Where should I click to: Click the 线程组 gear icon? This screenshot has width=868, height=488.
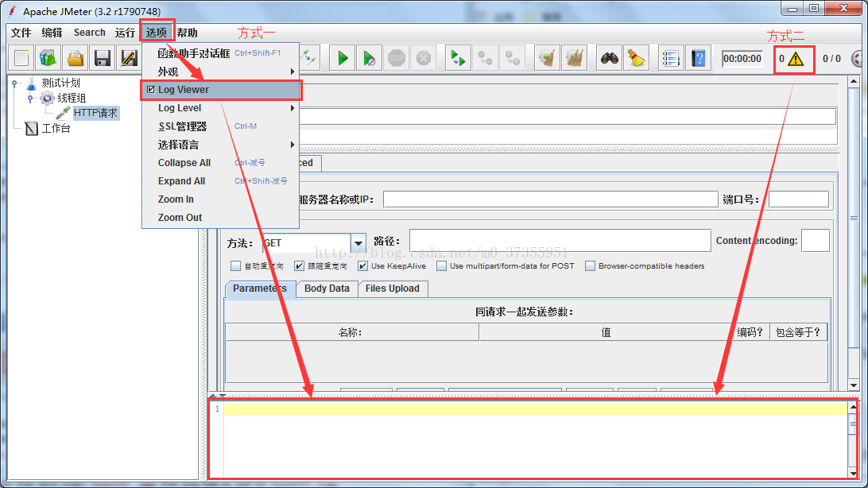47,99
